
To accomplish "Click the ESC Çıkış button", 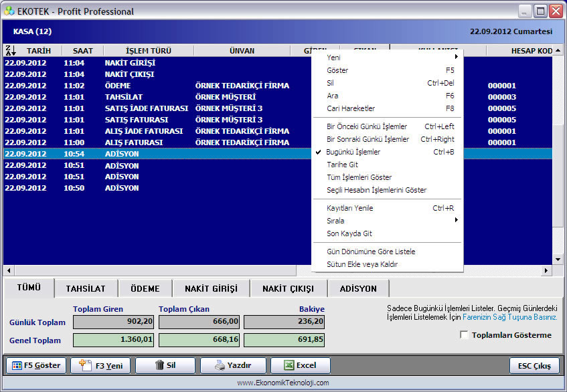I will 534,366.
